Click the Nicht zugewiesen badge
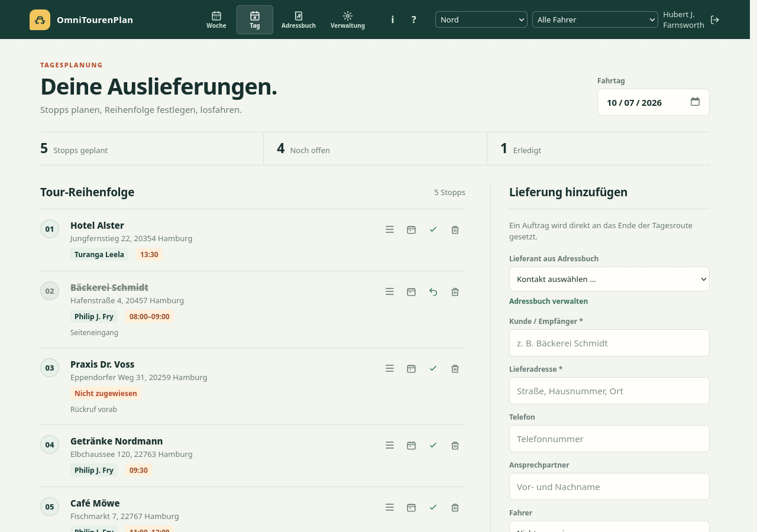 (x=106, y=393)
